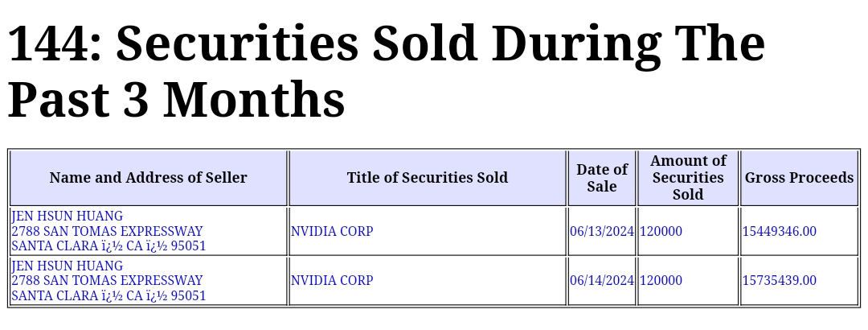Select NVIDIA CORP in the 06/13/2024 row

coord(332,232)
